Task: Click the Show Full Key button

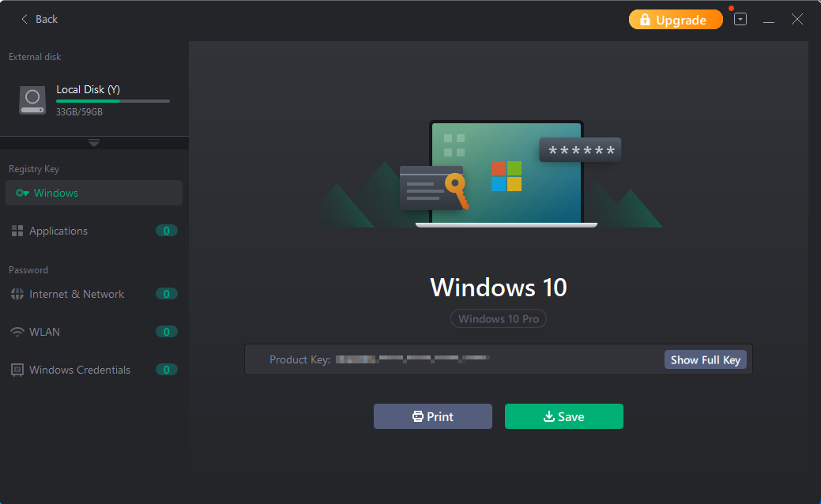Action: (x=706, y=360)
